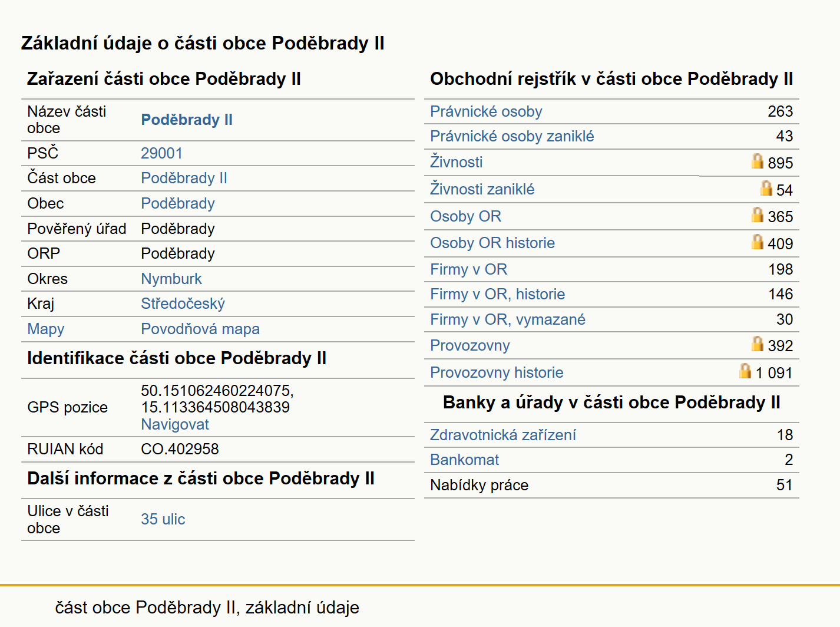Viewport: 840px width, 627px height.
Task: Click the lock icon in Osoby OR historie row
Action: click(x=758, y=242)
